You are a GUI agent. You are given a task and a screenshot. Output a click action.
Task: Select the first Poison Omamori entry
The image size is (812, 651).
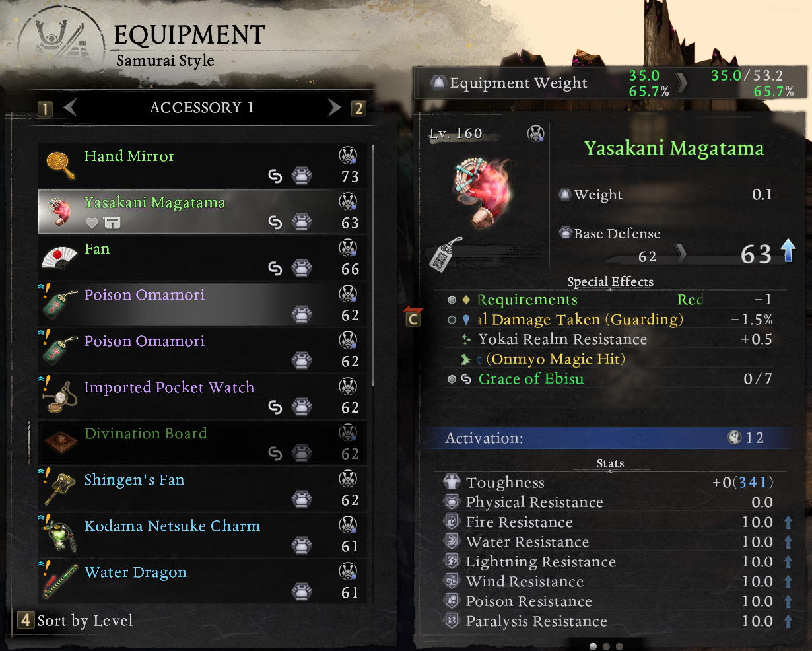point(202,304)
